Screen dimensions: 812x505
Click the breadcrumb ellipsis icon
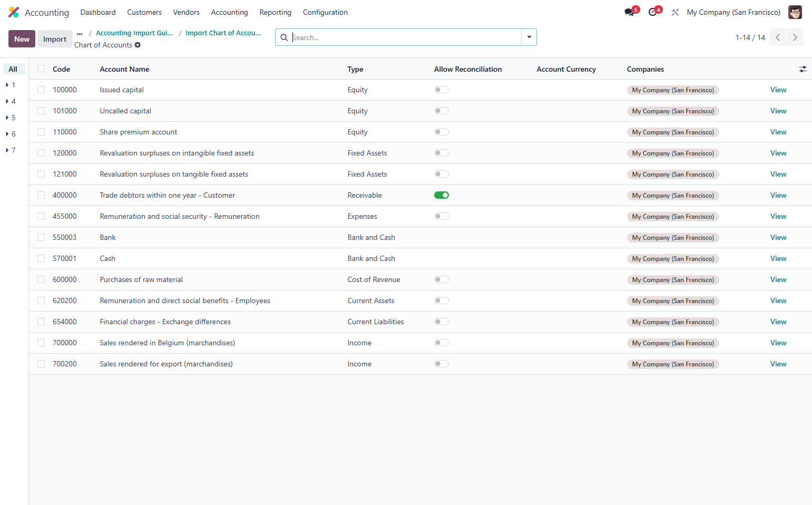(x=80, y=33)
